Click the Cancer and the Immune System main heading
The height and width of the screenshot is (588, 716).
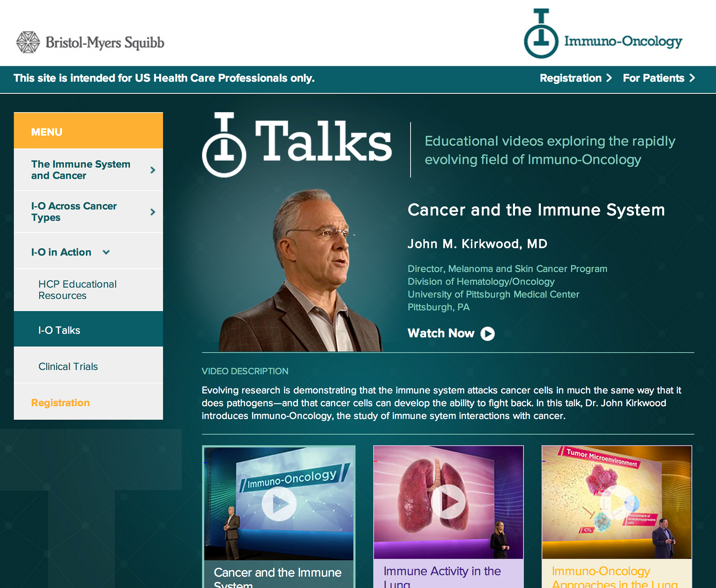pyautogui.click(x=536, y=210)
